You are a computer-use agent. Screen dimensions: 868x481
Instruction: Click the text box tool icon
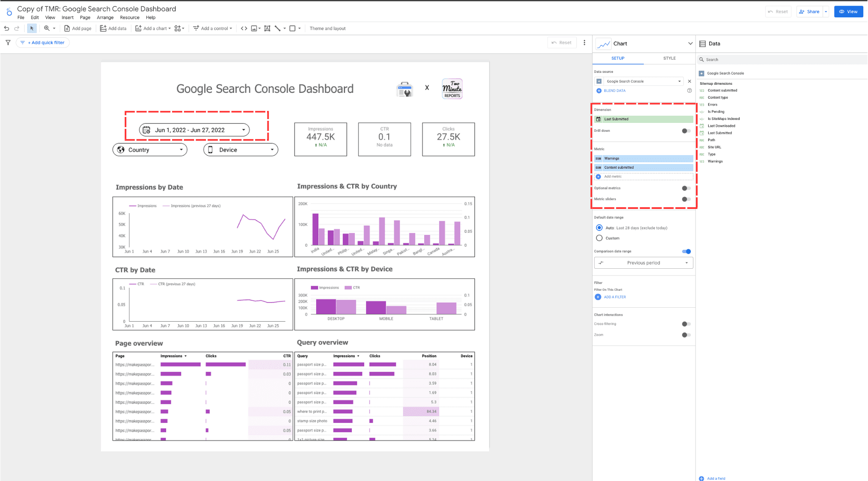(267, 28)
